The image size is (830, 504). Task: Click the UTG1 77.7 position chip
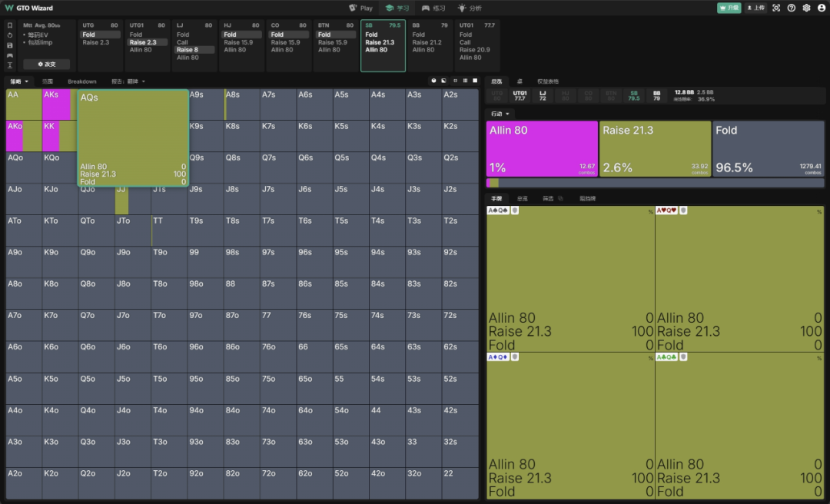tap(520, 95)
